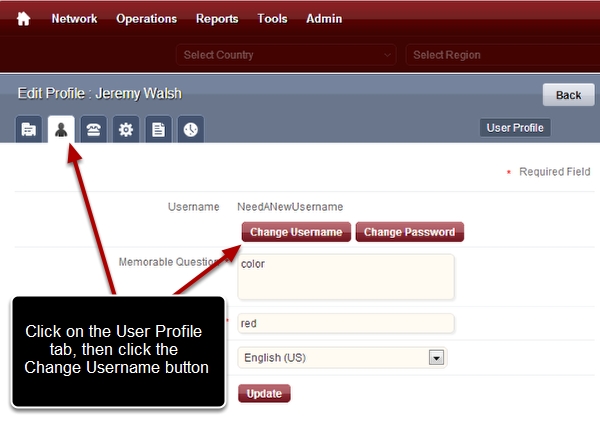Screen dimensions: 600x436
Task: Select the User Profile person icon tab
Action: [x=62, y=129]
